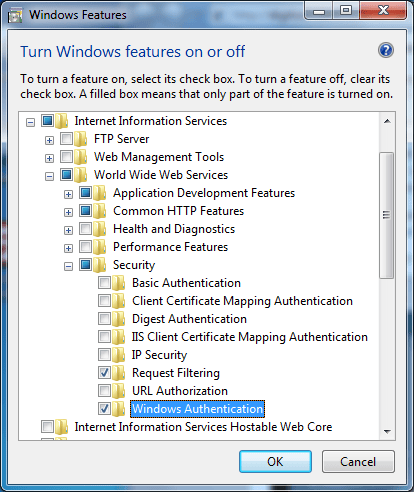Click the scrollbar up arrow
Viewport: 414px width, 492px height.
coord(387,121)
